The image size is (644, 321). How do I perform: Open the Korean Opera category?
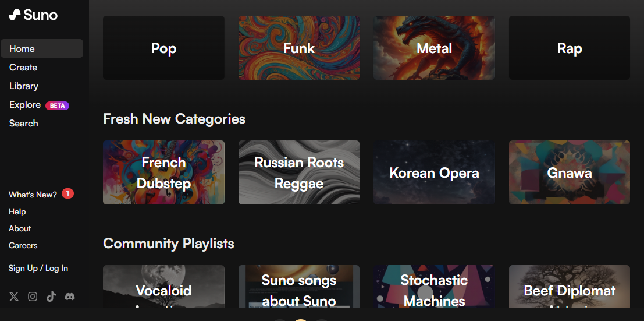(434, 172)
